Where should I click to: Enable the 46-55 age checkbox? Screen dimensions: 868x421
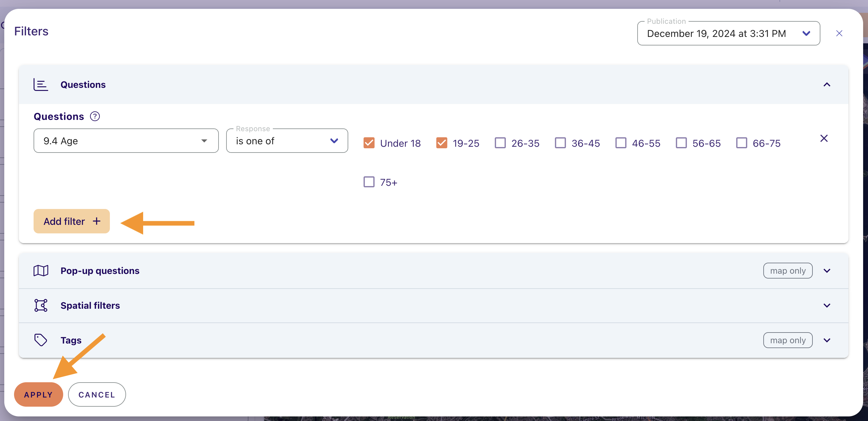click(x=621, y=143)
